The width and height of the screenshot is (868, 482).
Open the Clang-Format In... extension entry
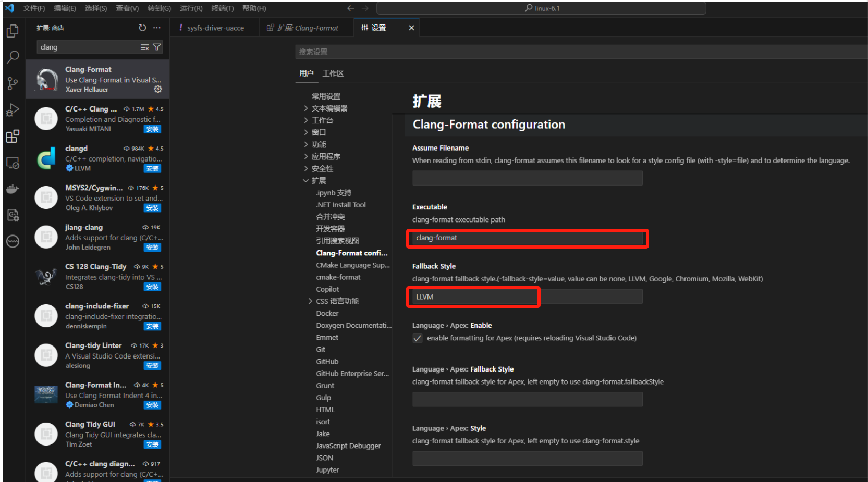click(98, 394)
